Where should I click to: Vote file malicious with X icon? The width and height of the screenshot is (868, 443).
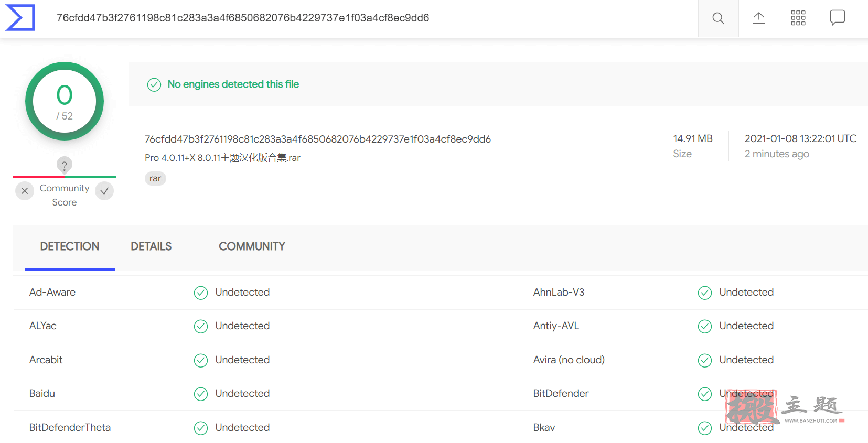(25, 191)
